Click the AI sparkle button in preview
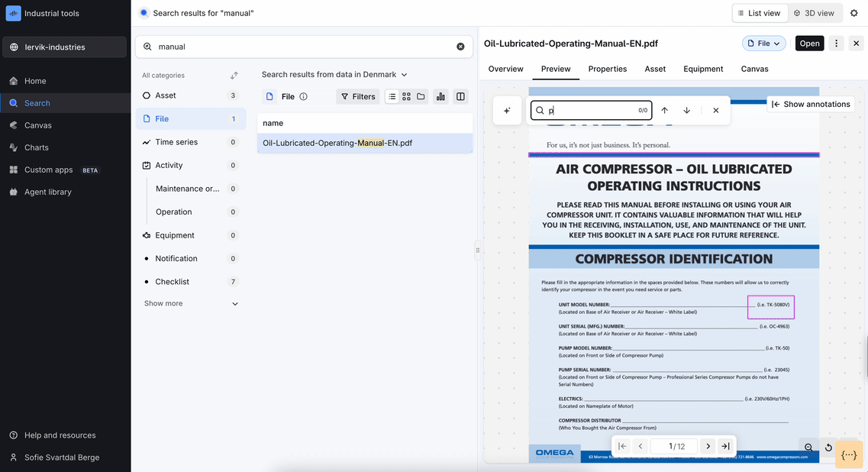Screen dimensions: 868x472 pos(506,110)
